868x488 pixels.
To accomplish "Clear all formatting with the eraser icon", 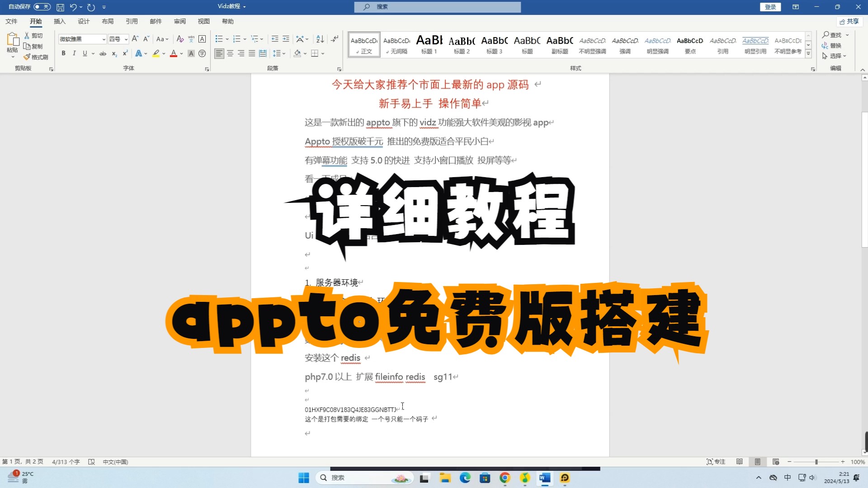I will tap(180, 39).
